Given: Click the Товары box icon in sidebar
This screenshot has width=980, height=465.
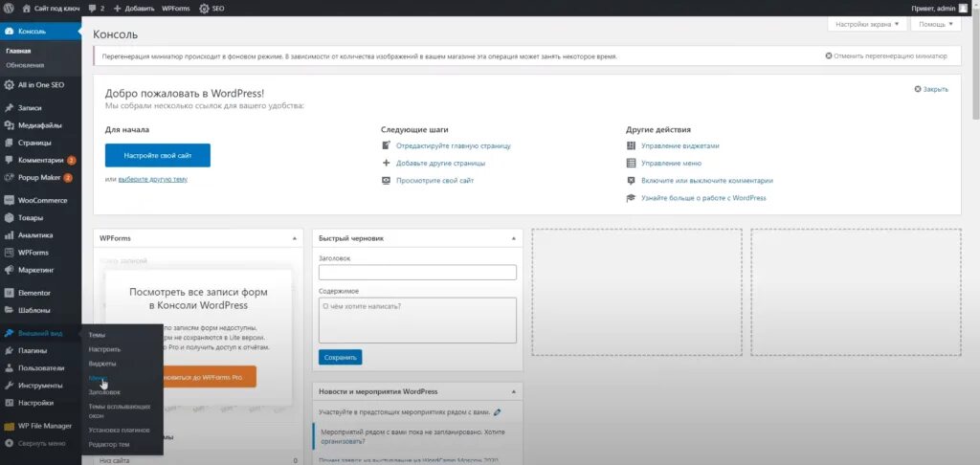Looking at the screenshot, I should (x=10, y=218).
